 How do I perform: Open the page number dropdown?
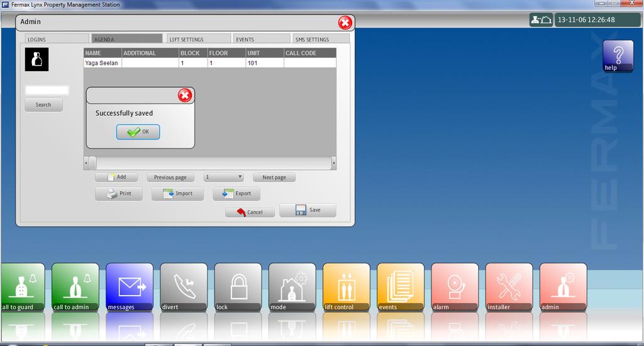224,177
